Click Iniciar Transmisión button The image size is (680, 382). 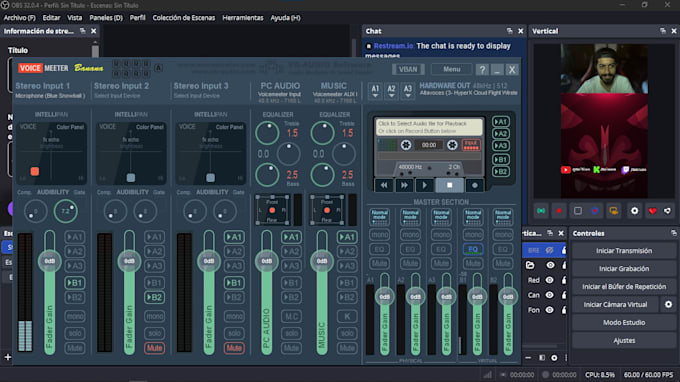[x=624, y=251]
